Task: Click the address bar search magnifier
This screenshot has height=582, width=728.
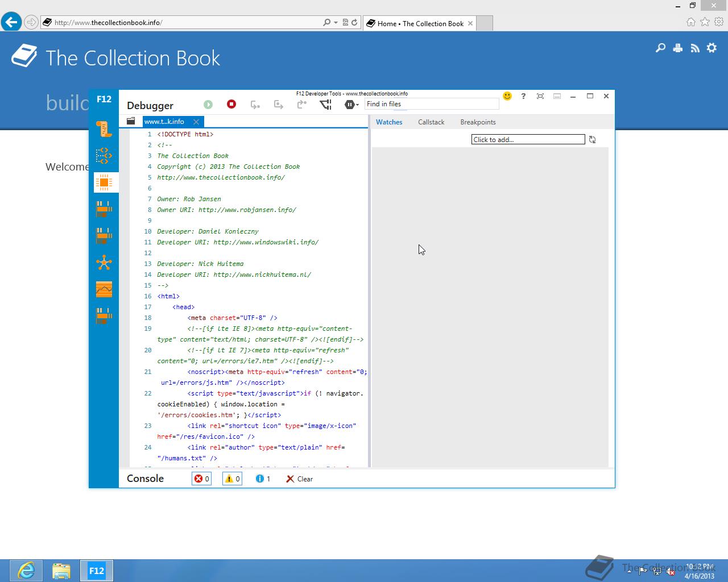Action: (x=326, y=23)
